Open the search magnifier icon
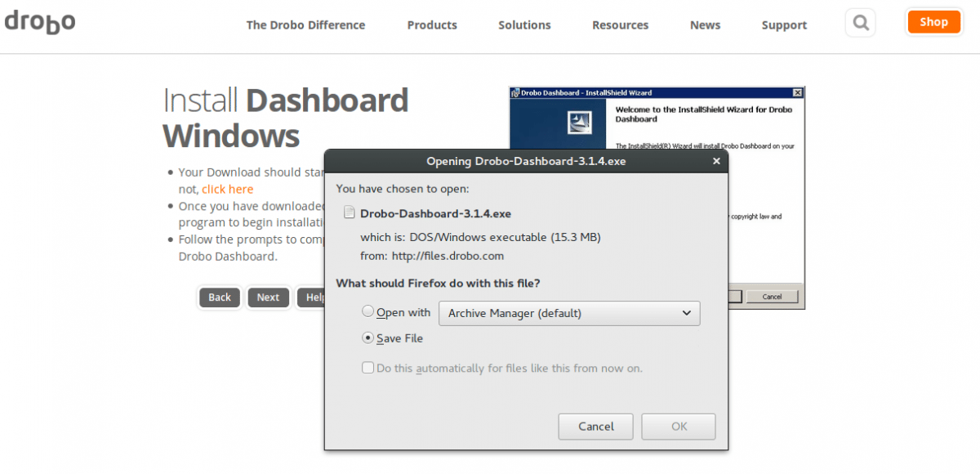The height and width of the screenshot is (474, 980). [x=860, y=23]
